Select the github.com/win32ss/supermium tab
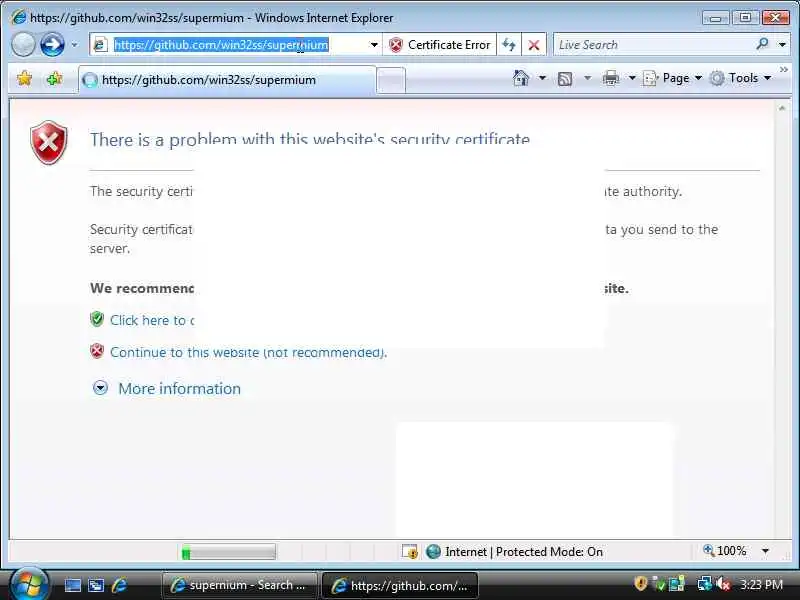 pos(227,80)
